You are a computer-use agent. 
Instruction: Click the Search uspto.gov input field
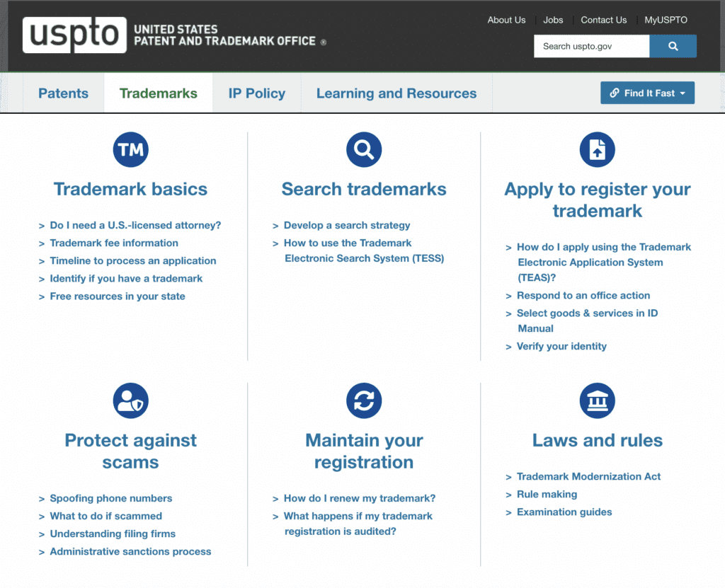pyautogui.click(x=591, y=45)
